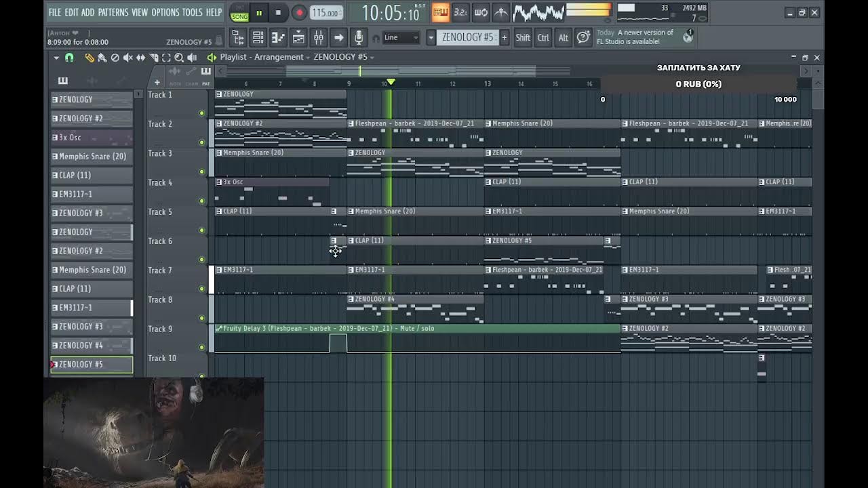Screen dimensions: 868x488
Task: Click the picker list scroll arrow beside ZENOLOGY
Action: [138, 94]
